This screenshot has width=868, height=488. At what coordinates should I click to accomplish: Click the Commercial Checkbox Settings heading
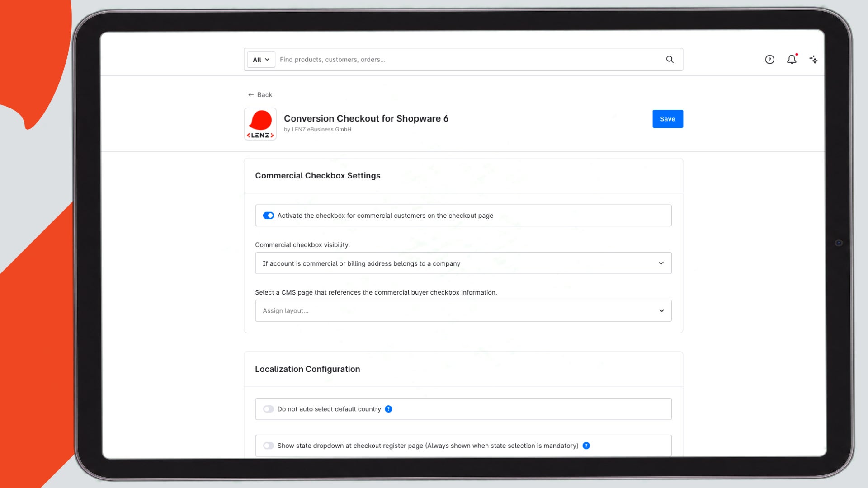(317, 176)
